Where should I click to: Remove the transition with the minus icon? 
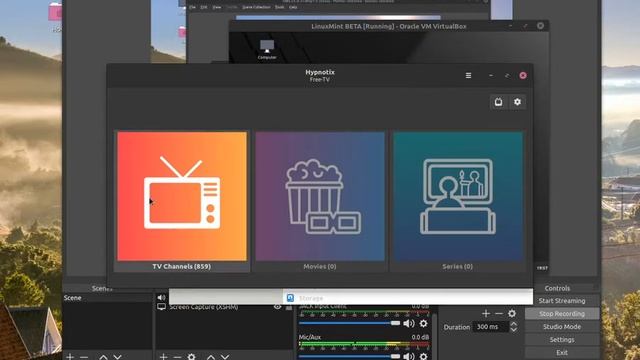tap(499, 313)
